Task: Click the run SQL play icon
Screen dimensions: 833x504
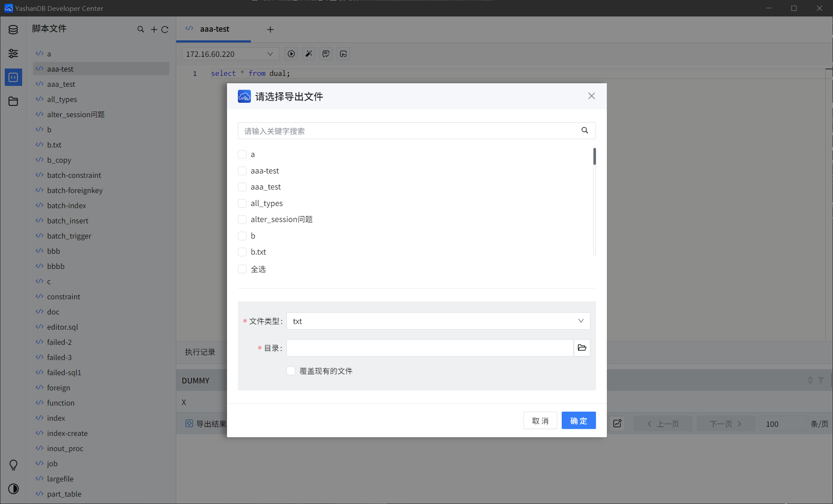Action: point(291,54)
